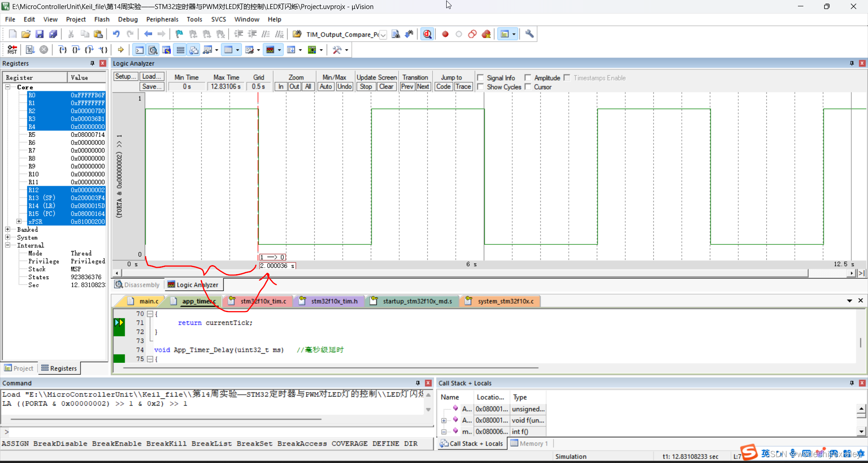
Task: Click the Call Stack scroll down arrow
Action: click(x=861, y=431)
